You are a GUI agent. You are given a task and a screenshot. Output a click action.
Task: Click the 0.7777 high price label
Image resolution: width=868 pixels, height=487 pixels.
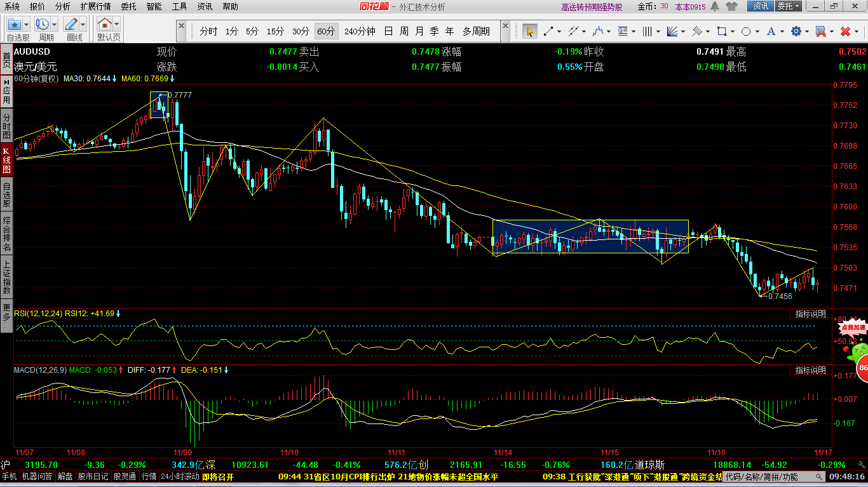click(179, 95)
